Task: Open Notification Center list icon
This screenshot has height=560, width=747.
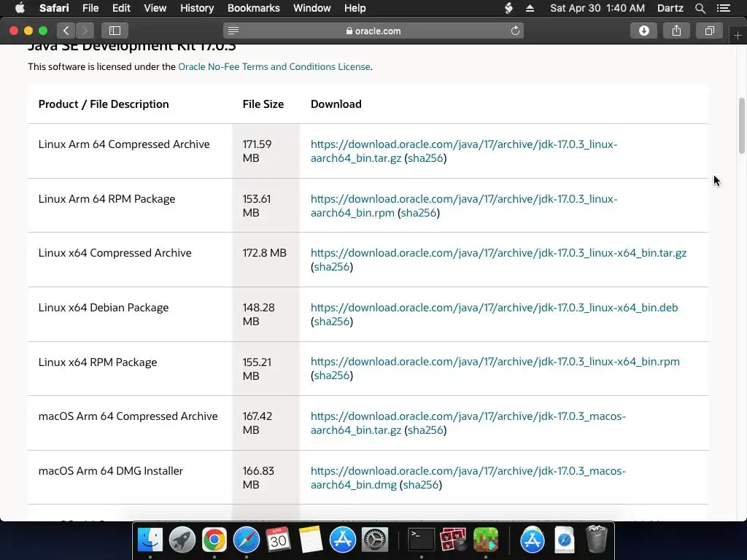Action: click(723, 8)
